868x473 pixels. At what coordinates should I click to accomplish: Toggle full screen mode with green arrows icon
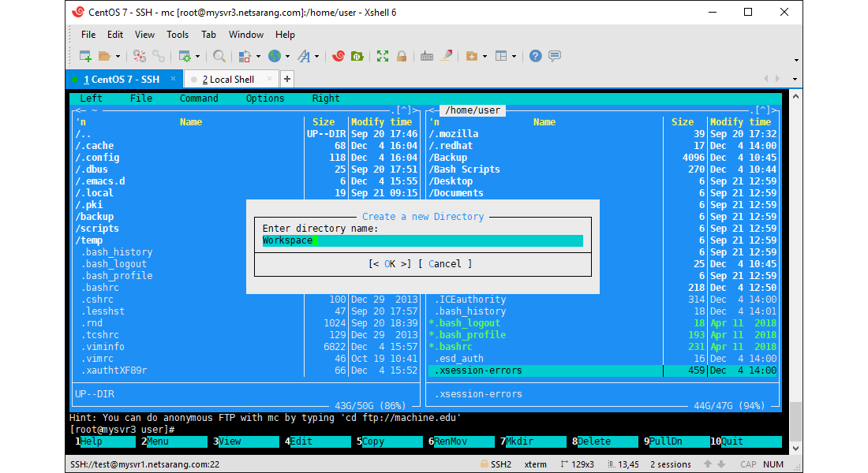pyautogui.click(x=383, y=56)
